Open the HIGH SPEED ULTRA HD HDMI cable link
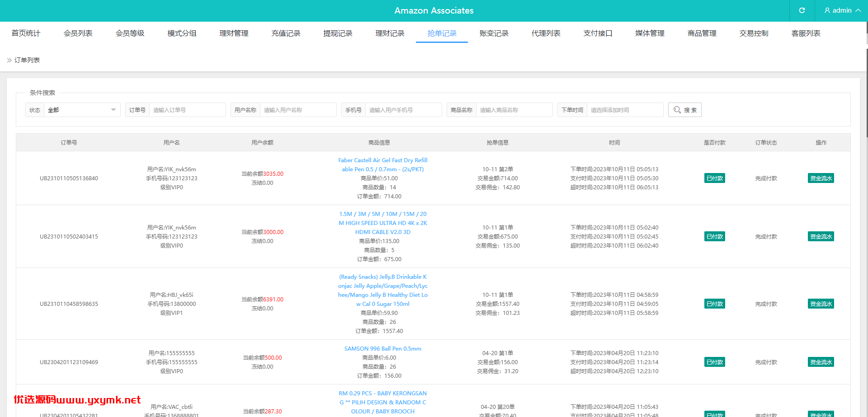868x417 pixels. (383, 223)
